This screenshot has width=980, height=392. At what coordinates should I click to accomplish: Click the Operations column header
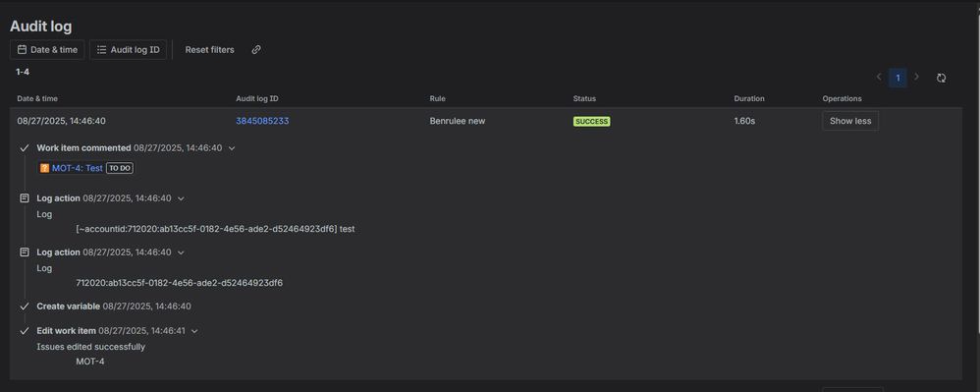point(842,99)
